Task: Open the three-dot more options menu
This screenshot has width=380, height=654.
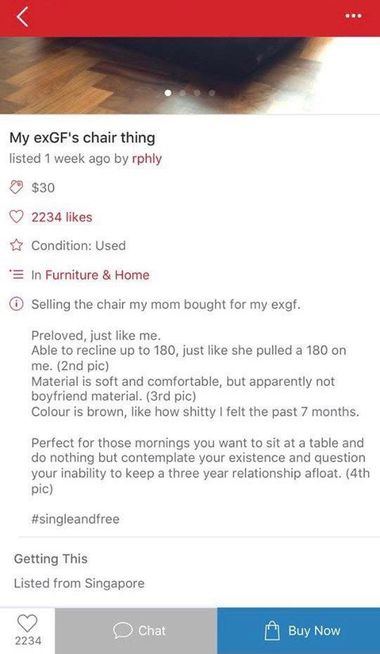Action: pos(353,16)
